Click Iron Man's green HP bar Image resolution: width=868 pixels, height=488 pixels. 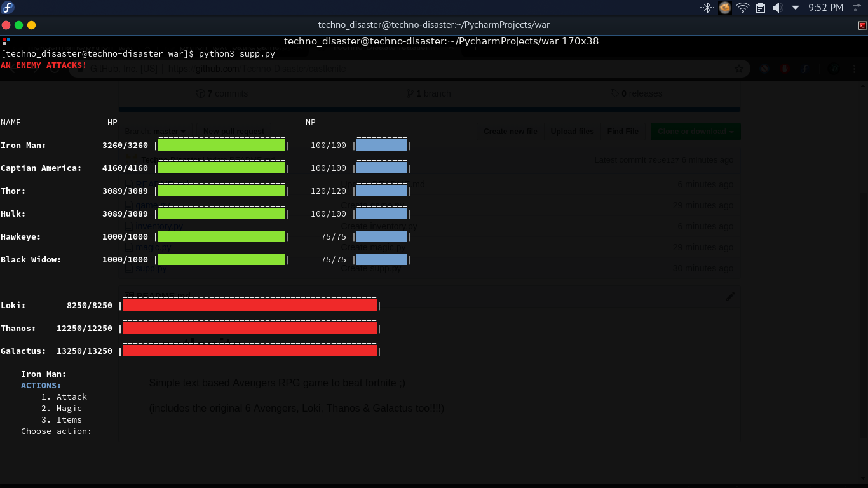coord(222,145)
